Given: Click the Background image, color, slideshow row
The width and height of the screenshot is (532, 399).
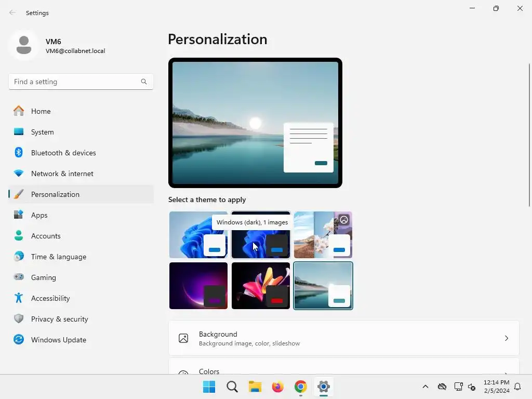Looking at the screenshot, I should 344,338.
